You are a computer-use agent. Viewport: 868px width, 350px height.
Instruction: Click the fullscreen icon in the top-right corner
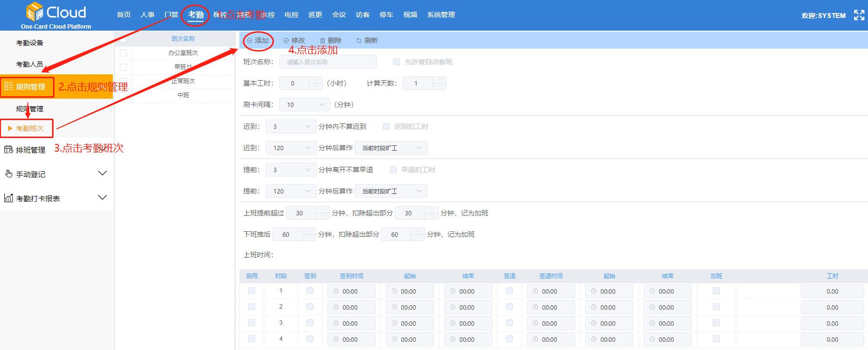[x=859, y=15]
